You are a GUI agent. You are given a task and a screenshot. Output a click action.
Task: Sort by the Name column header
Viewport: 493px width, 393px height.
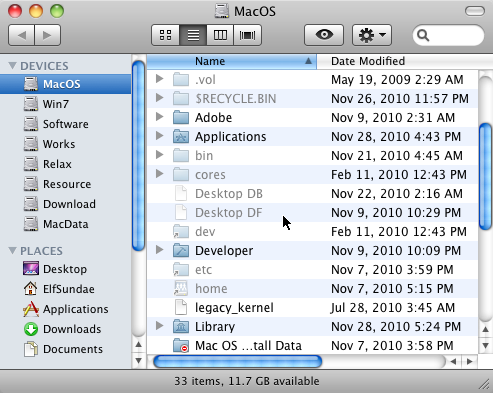coord(232,61)
